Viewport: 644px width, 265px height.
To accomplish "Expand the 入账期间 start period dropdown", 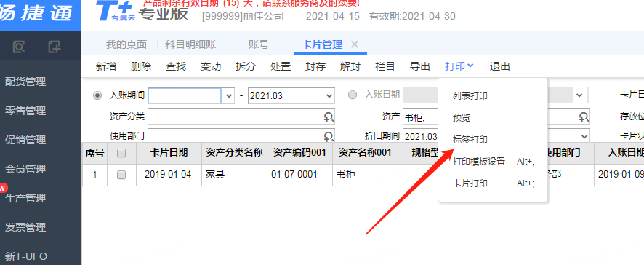I will point(228,96).
